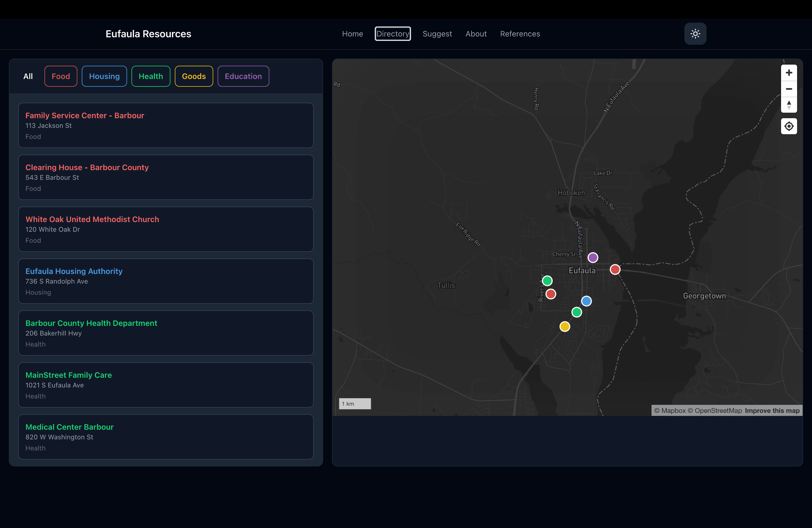
Task: Click the green marker above the red marker
Action: [x=547, y=281]
